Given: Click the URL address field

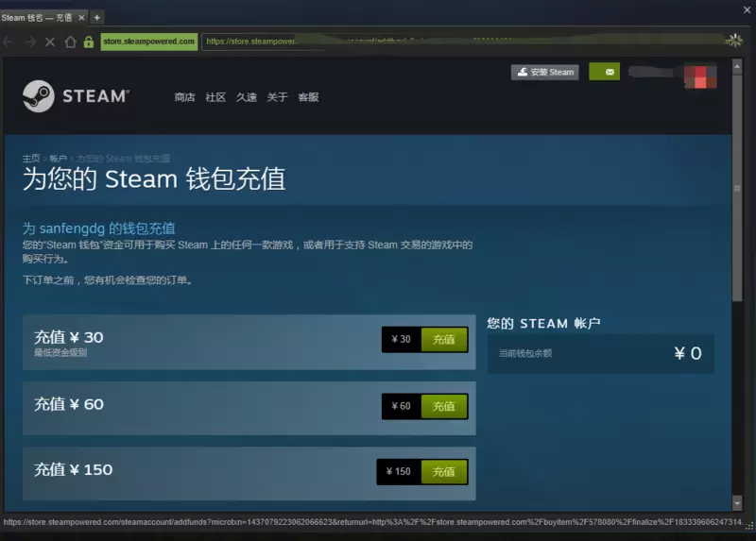Looking at the screenshot, I should 463,42.
